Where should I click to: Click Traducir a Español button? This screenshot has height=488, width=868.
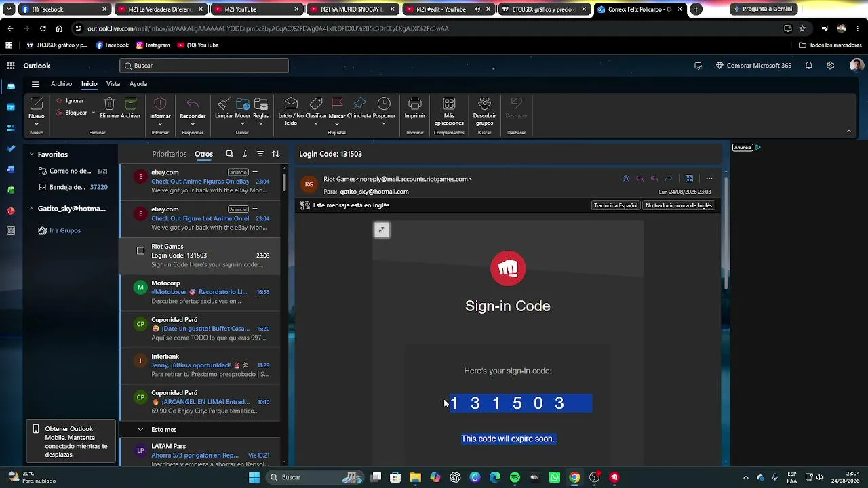point(616,205)
